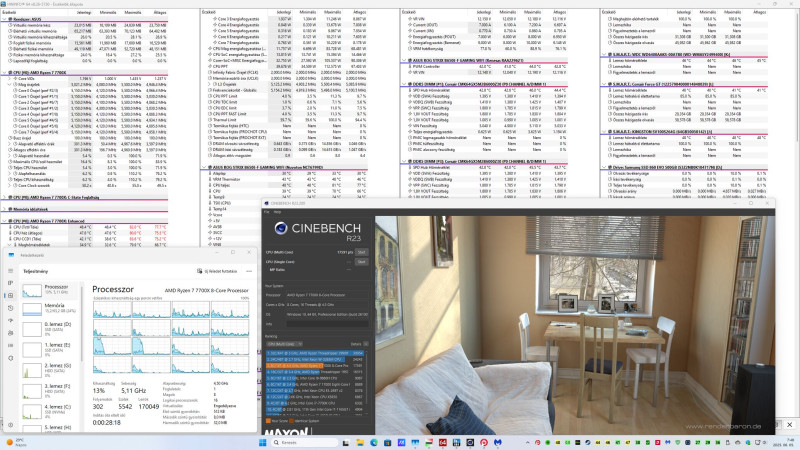Collapse DDR5 DIMM [P1] Corsair sensor group
Viewport: 800px width, 450px height.
[x=404, y=84]
